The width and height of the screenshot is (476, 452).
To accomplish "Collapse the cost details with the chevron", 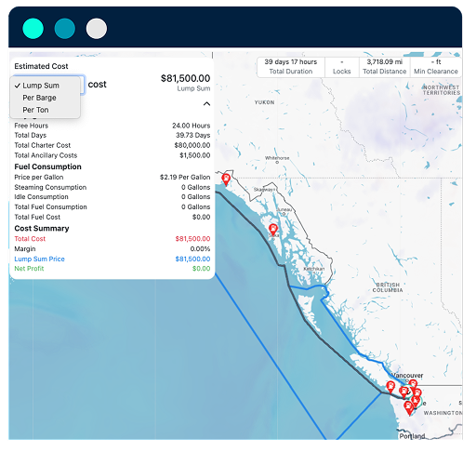I will click(x=206, y=104).
